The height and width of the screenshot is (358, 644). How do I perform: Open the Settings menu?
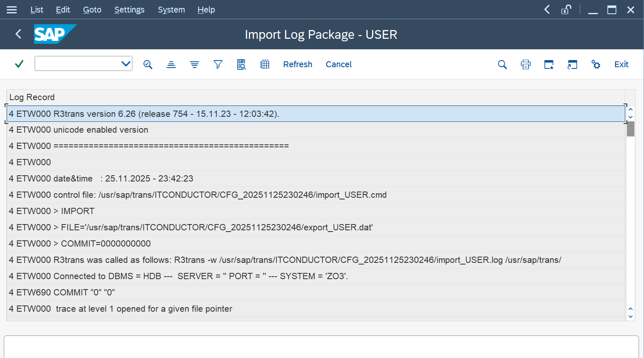click(129, 10)
